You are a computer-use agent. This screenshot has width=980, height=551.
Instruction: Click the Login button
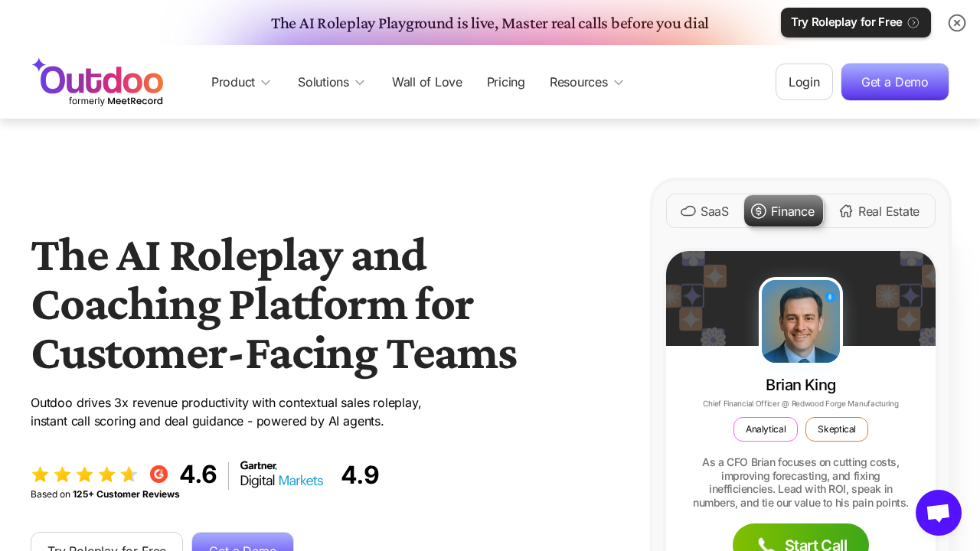(x=803, y=82)
